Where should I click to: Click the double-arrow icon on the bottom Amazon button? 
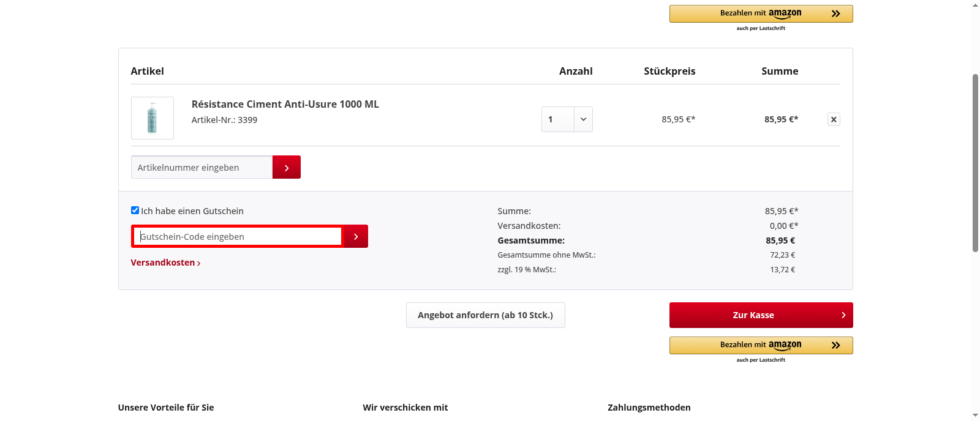coord(835,345)
